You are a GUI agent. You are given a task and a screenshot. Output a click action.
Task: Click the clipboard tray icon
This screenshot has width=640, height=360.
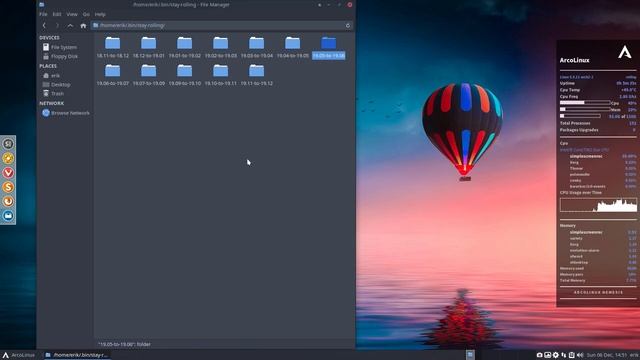[571, 355]
